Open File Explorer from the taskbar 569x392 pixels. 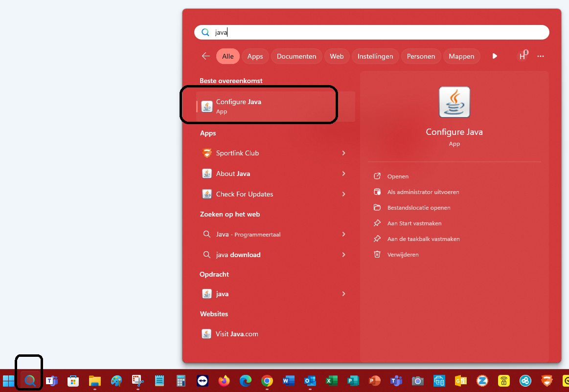point(95,381)
